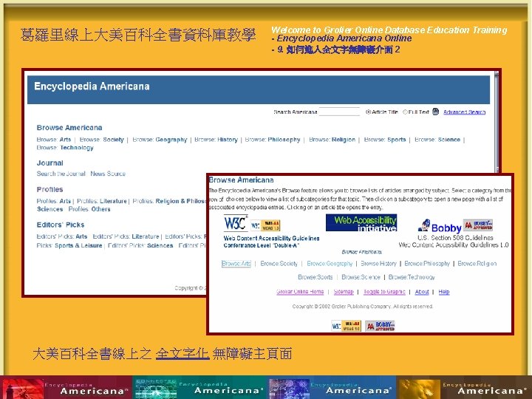This screenshot has width=532, height=399.
Task: Click the large W3C logo in overlay panel
Action: (x=236, y=223)
